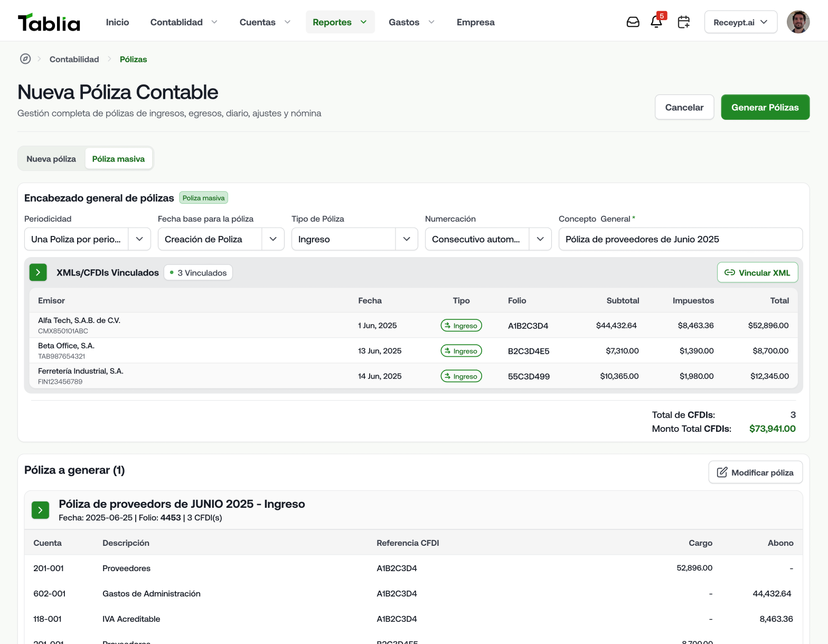Click the Concepto General text field
828x644 pixels.
click(x=680, y=239)
